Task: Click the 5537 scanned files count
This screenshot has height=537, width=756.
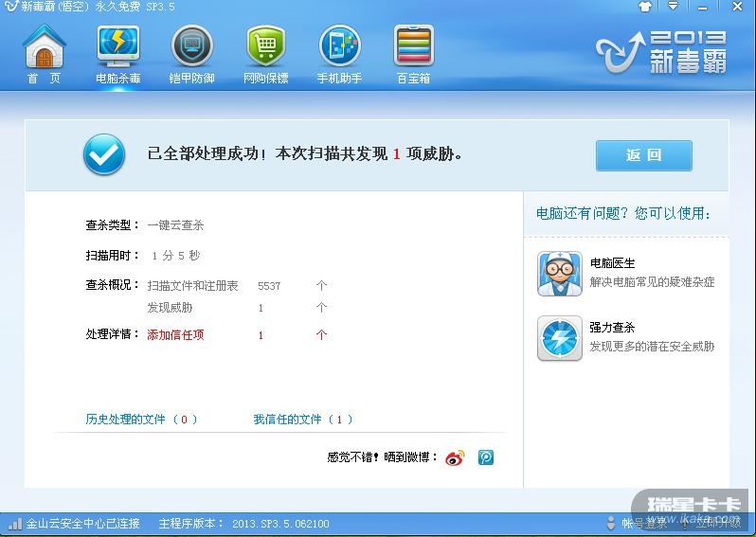Action: 269,286
